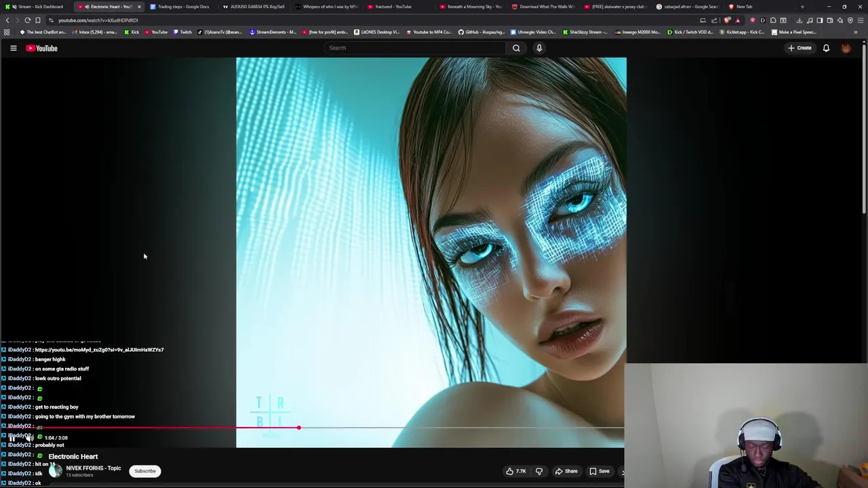Screen dimensions: 868x488
Task: Open the NIVEK FFORHS - Topic channel name
Action: point(94,468)
